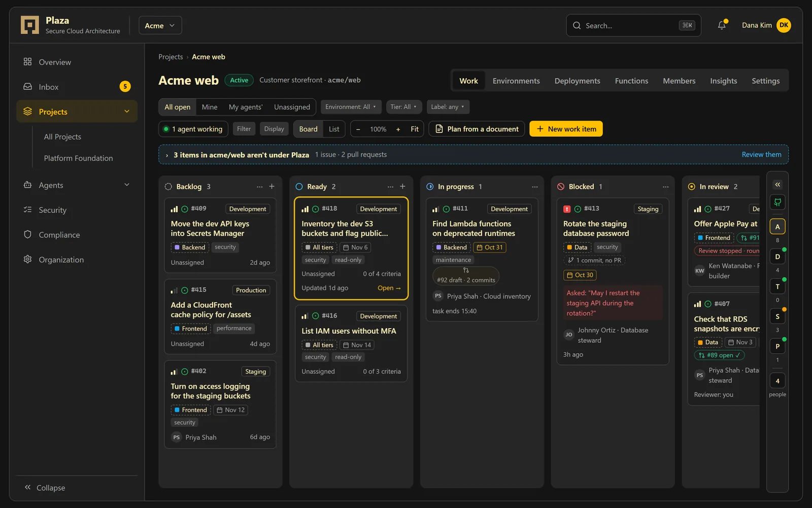Add item to Backlog column
The height and width of the screenshot is (508, 812).
pyautogui.click(x=272, y=186)
